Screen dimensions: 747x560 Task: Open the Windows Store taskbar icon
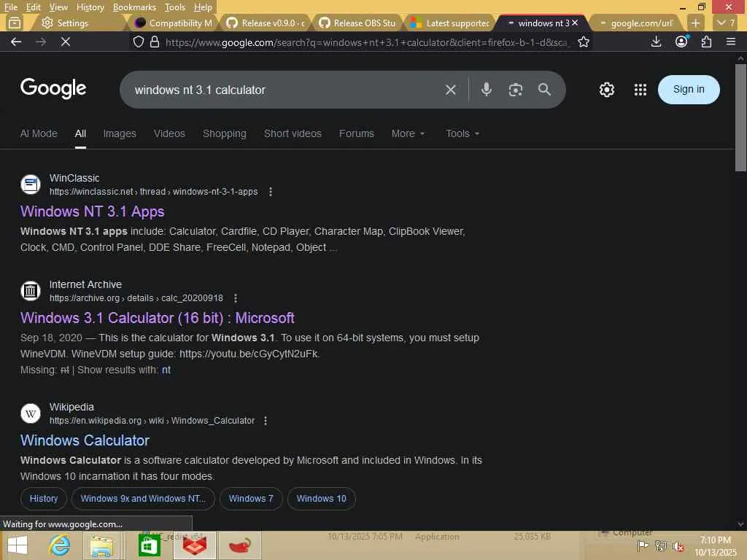click(x=149, y=545)
